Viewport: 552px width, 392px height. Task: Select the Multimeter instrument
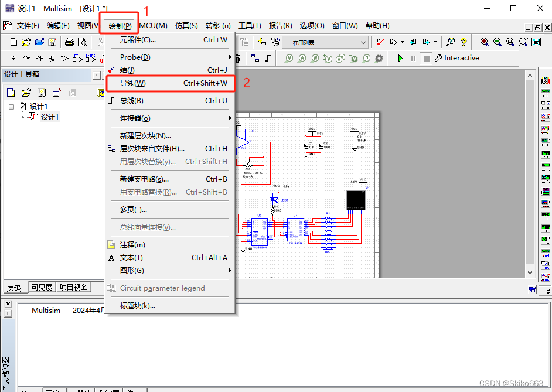tap(546, 81)
